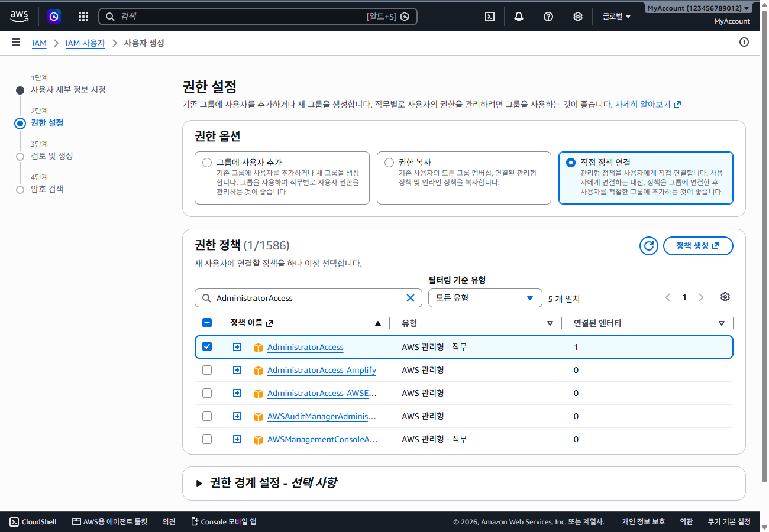Screen dimensions: 769x532
Task: Click the AdministratorAccess policy cube icon
Action: 258,348
